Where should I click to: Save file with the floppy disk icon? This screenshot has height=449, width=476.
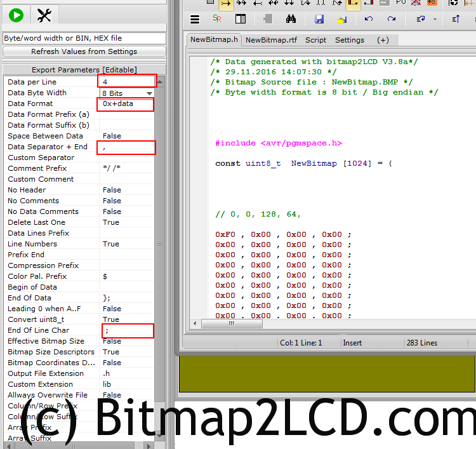319,19
